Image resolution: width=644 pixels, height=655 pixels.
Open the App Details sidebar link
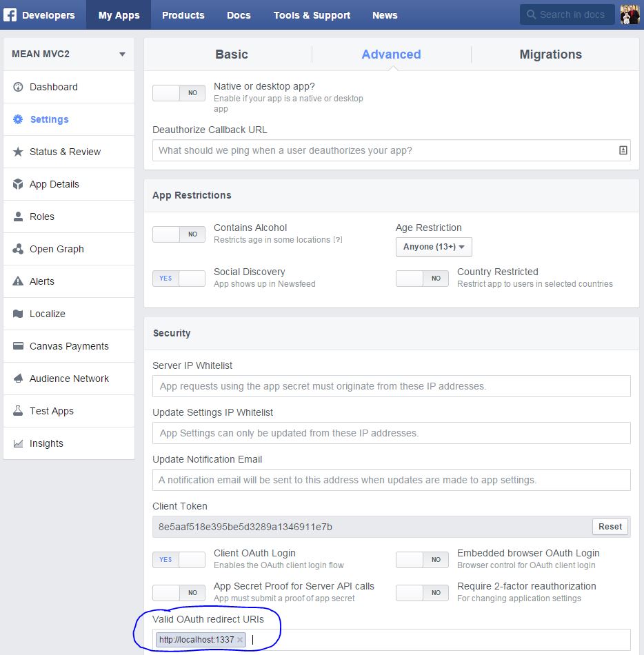point(69,184)
